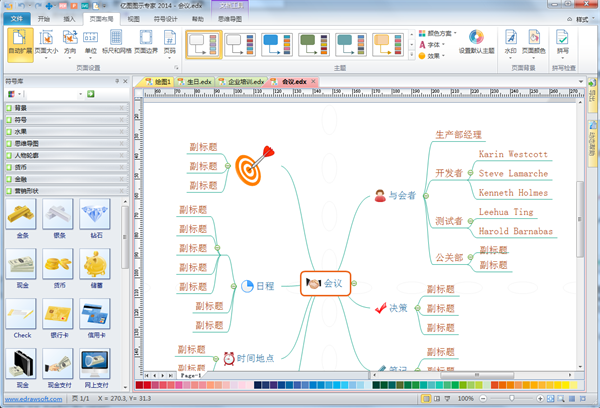
Task: Expand the 背景 background library category
Action: click(x=67, y=108)
